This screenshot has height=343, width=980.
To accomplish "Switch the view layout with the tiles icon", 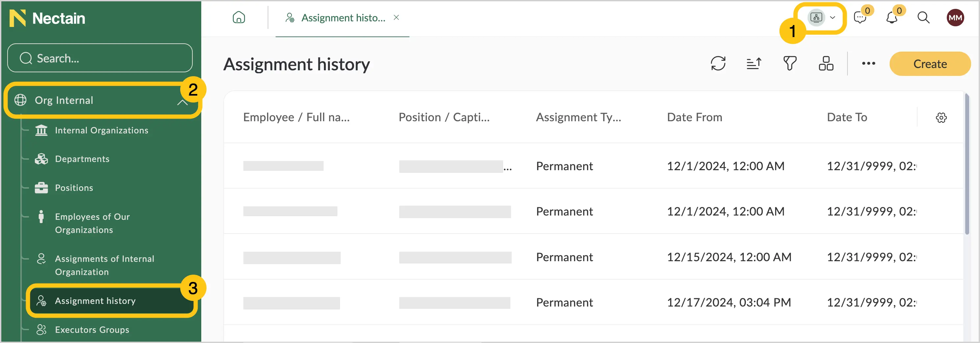I will [826, 63].
